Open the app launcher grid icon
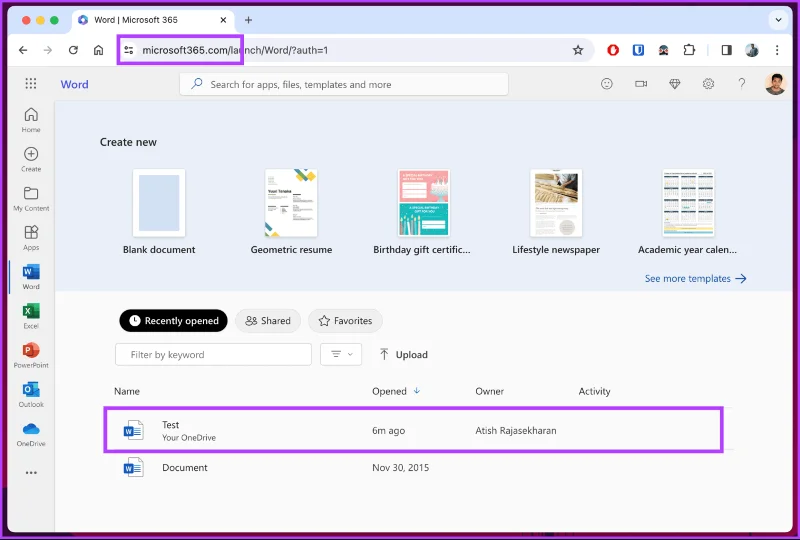Screen dimensions: 800x540 click(x=31, y=83)
